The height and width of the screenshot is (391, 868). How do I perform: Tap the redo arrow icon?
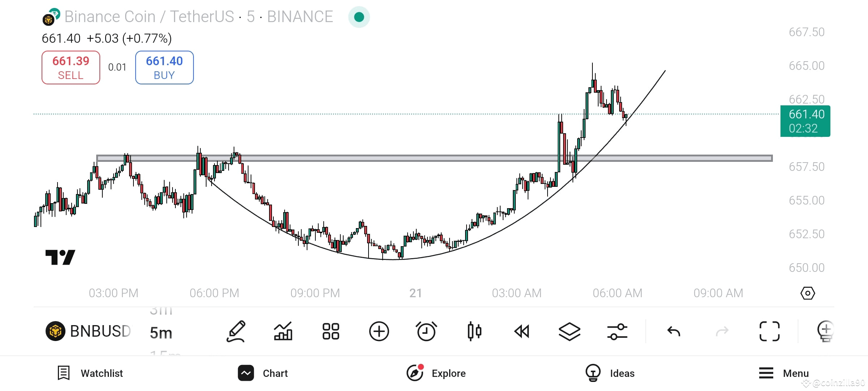pos(722,331)
